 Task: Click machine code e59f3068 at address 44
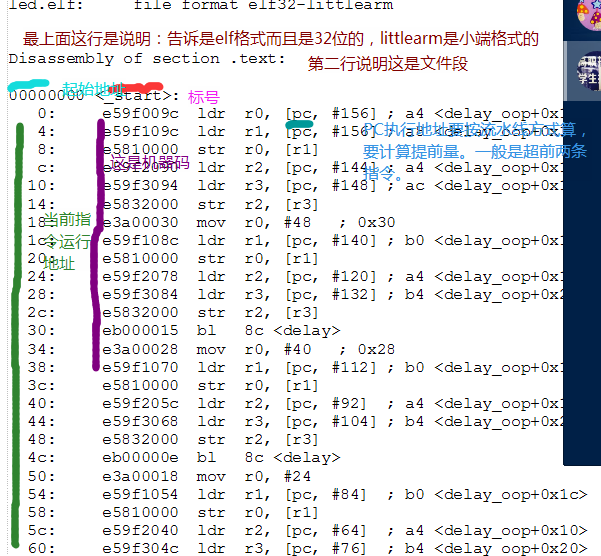coord(140,422)
